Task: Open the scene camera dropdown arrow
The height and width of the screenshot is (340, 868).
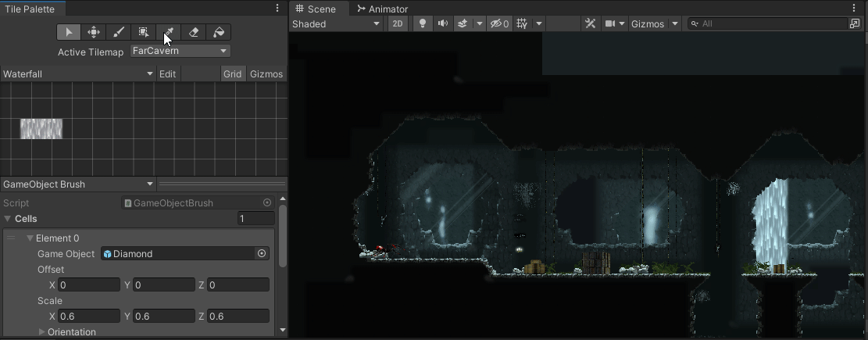Action: coord(622,23)
